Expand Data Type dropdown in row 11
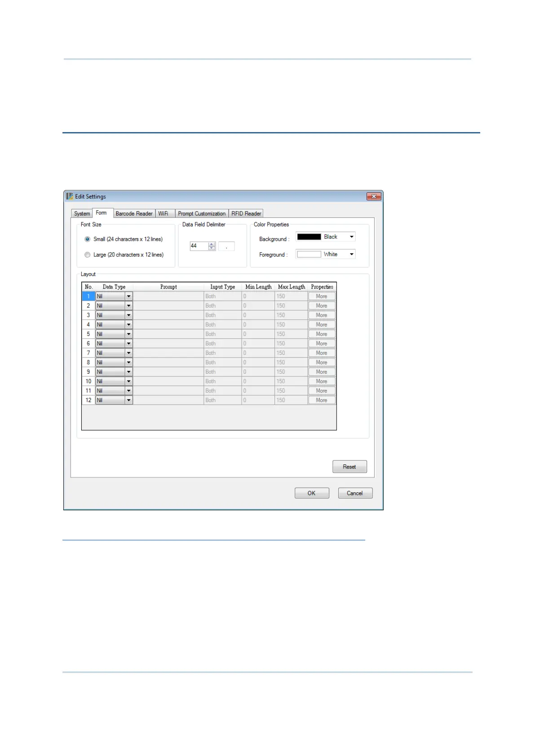The height and width of the screenshot is (756, 535). coord(128,391)
